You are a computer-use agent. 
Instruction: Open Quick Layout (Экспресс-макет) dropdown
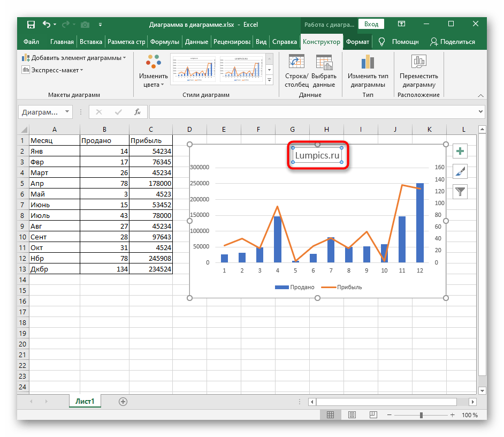tap(52, 70)
